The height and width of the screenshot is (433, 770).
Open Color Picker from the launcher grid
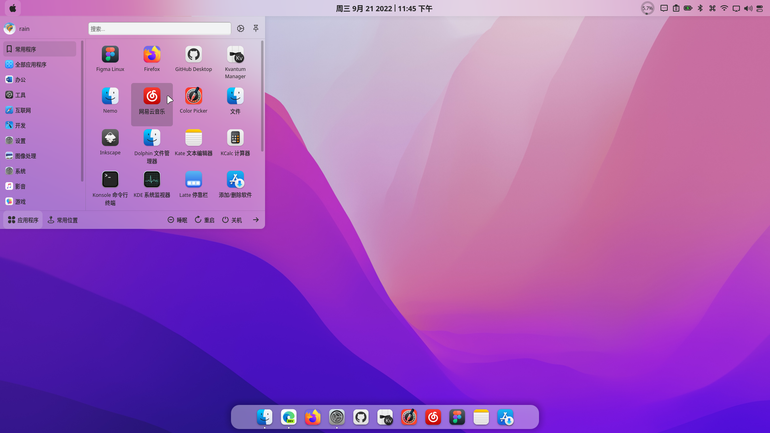(193, 100)
